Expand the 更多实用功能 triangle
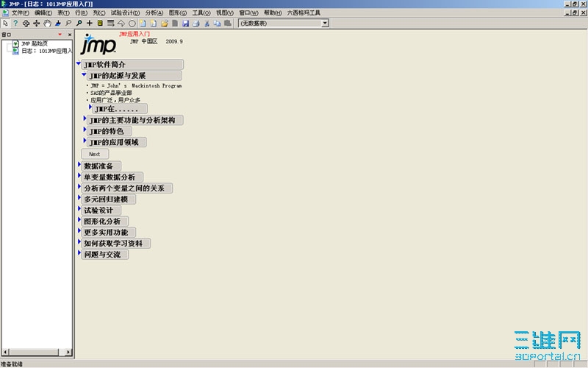Screen dimensions: 588x368 79,230
